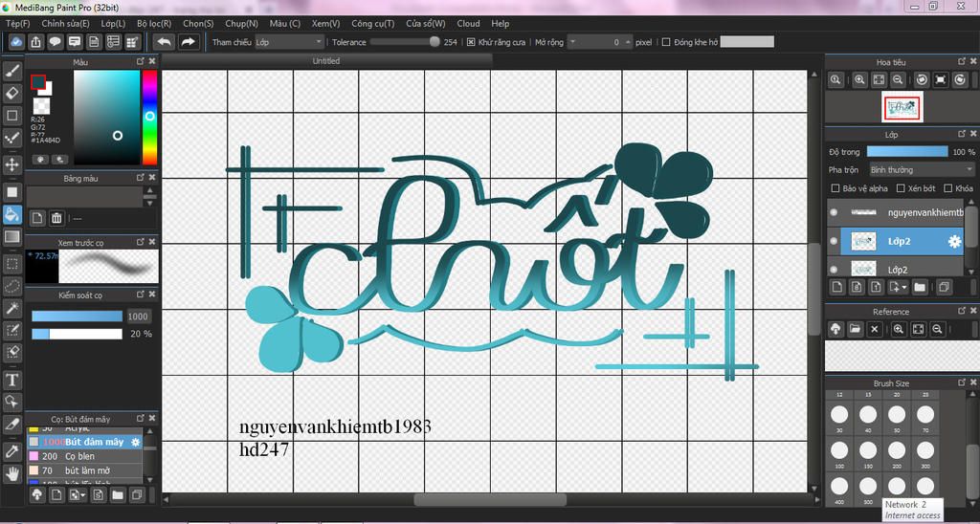Delete palette color with the trash icon
Image resolution: width=980 pixels, height=524 pixels.
pyautogui.click(x=56, y=218)
